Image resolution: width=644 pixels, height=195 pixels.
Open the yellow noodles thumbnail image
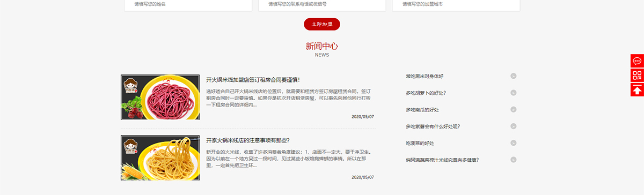click(x=160, y=157)
